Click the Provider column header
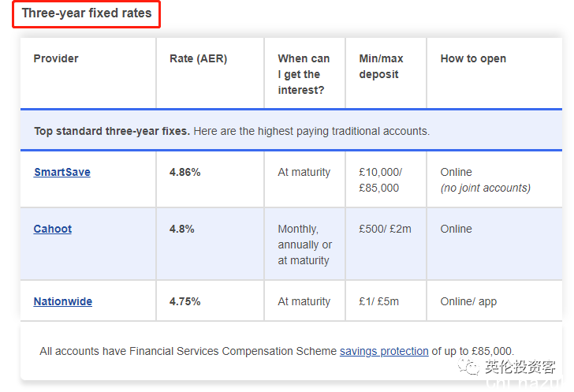 click(x=56, y=58)
